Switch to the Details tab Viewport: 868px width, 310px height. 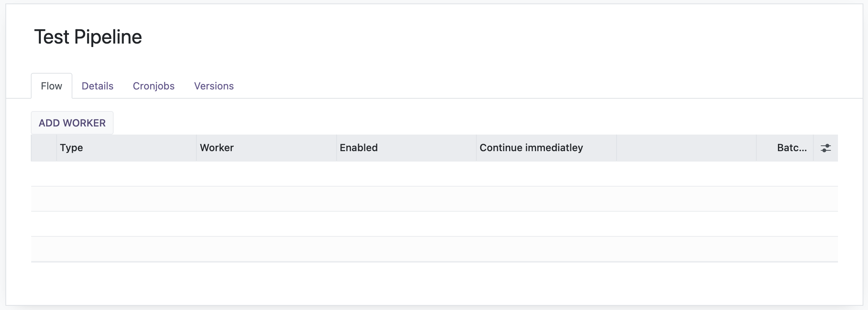click(x=97, y=86)
